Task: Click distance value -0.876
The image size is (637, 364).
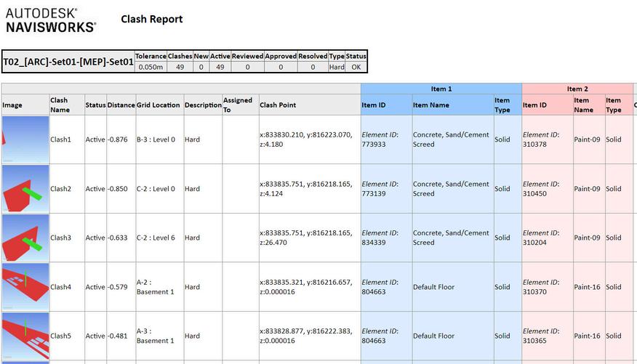Action: [x=117, y=139]
